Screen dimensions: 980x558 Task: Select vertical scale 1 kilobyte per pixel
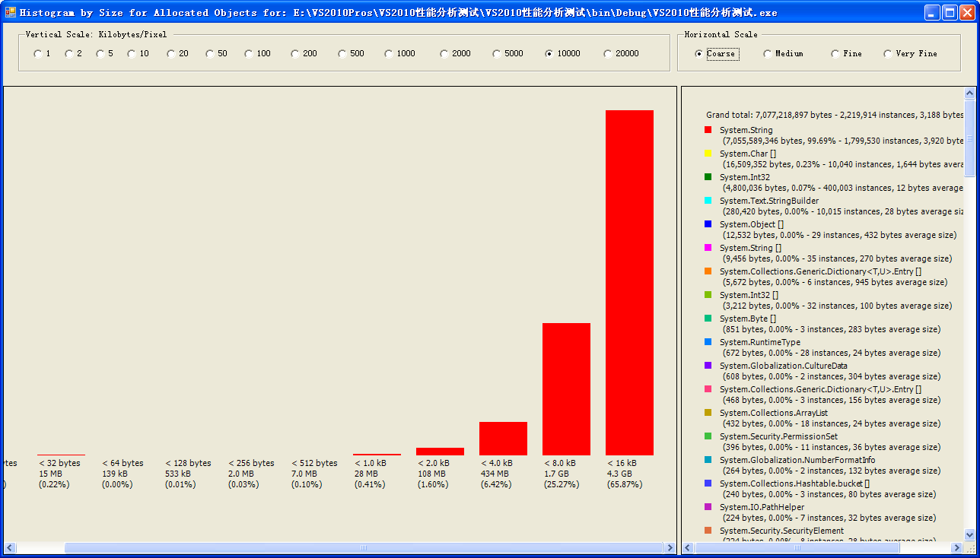pos(42,54)
